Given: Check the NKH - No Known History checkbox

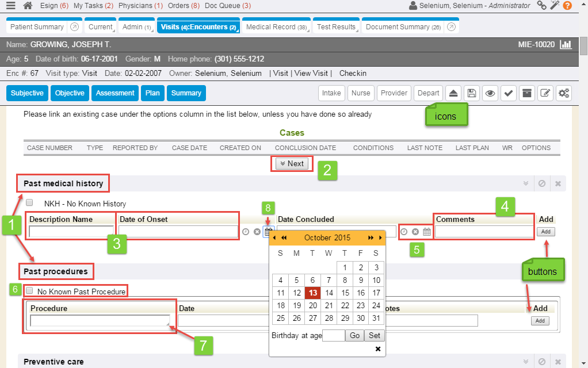Looking at the screenshot, I should (x=29, y=202).
